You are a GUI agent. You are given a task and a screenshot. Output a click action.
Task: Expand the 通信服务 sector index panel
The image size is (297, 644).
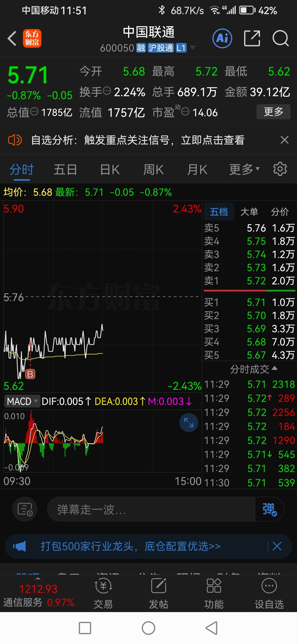point(38,593)
